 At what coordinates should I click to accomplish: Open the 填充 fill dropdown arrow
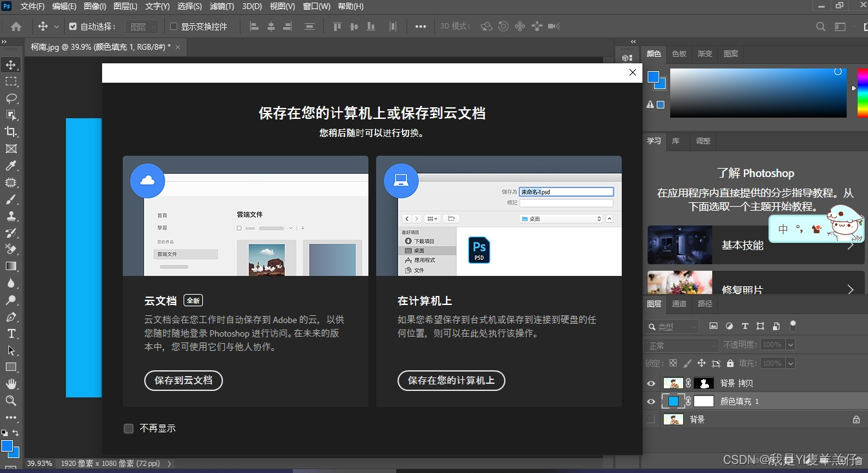pyautogui.click(x=790, y=363)
